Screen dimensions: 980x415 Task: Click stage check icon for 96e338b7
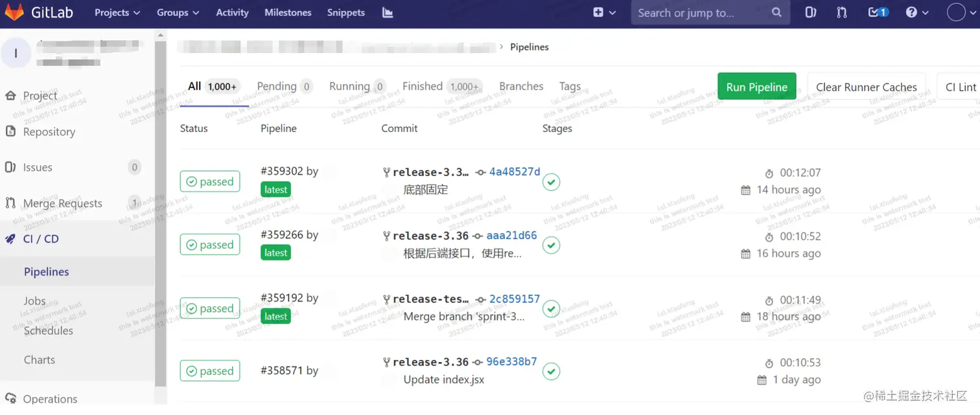coord(551,372)
